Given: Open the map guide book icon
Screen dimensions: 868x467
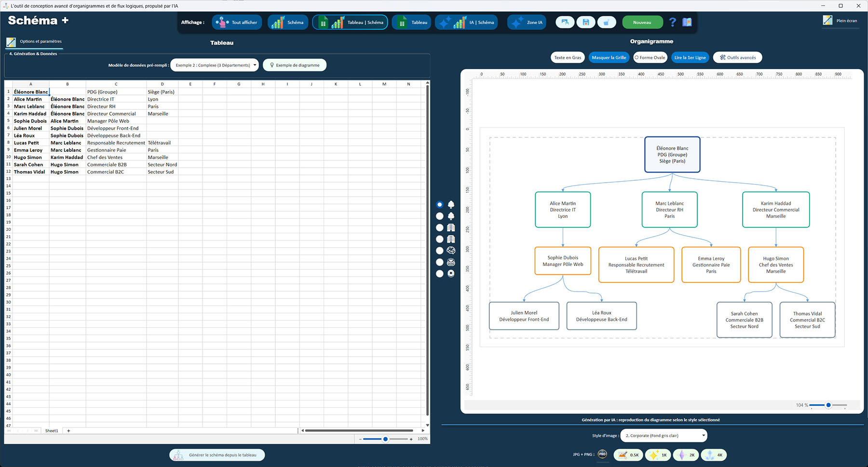Looking at the screenshot, I should (x=687, y=22).
